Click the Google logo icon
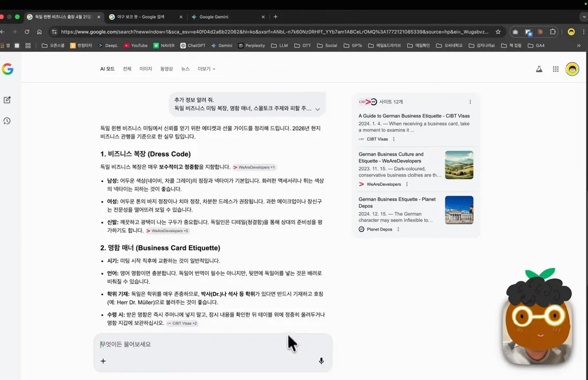 7,69
